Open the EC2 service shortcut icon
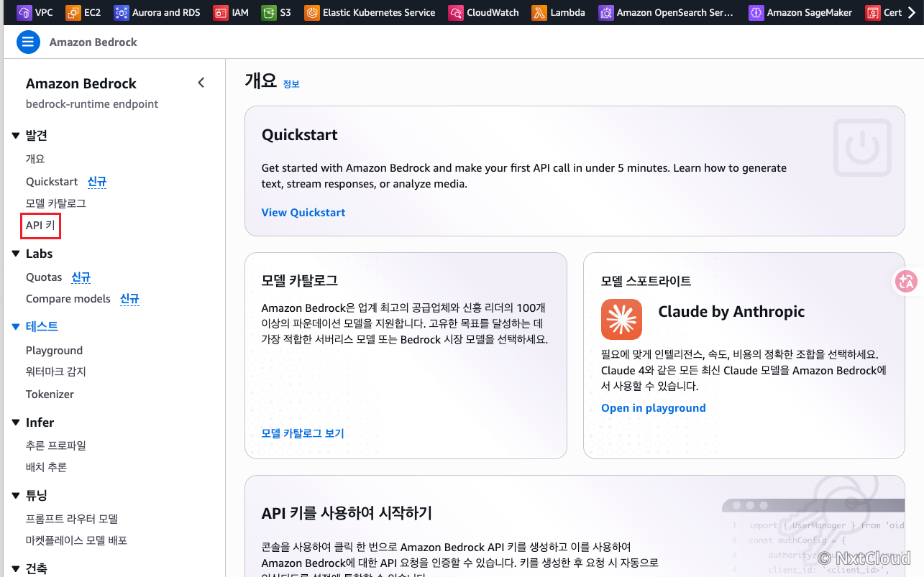The width and height of the screenshot is (924, 577). tap(73, 12)
